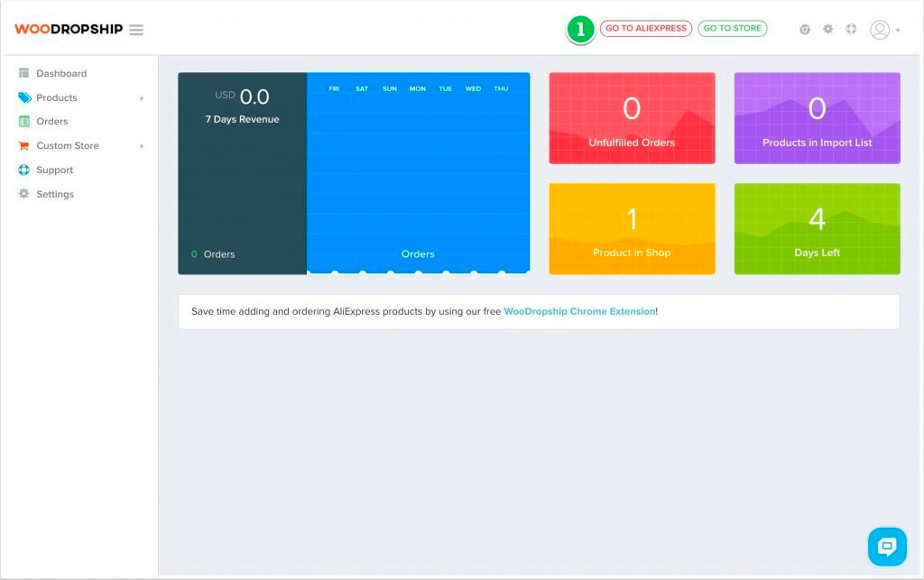Expand the Products submenu arrow

(x=142, y=97)
